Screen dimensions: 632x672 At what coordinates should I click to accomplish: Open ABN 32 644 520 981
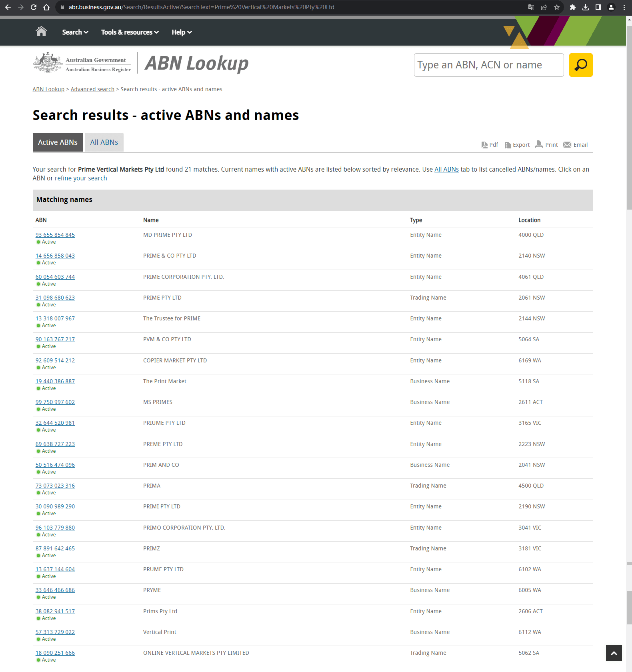pos(55,423)
